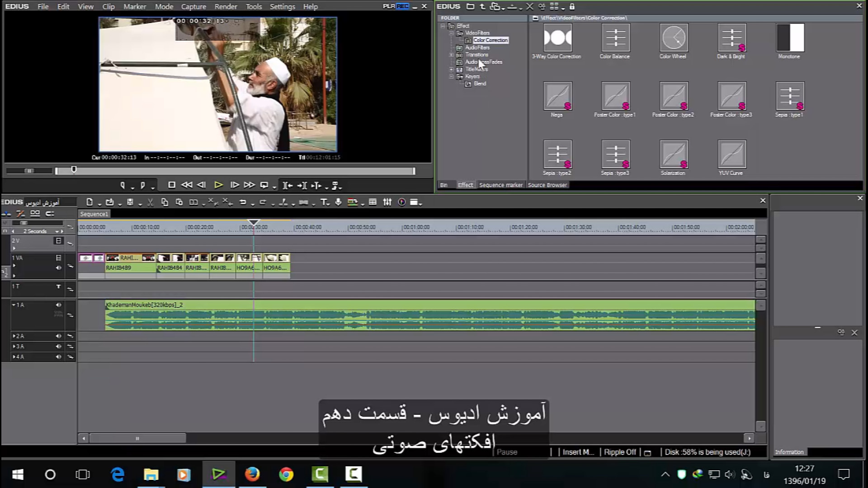
Task: Collapse the VideoFilters folder tree
Action: (x=451, y=33)
